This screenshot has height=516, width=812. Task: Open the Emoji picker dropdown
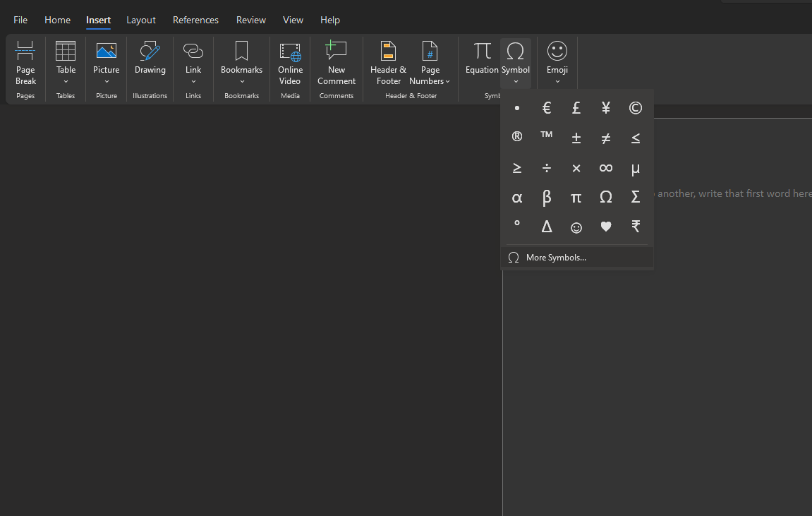[557, 63]
